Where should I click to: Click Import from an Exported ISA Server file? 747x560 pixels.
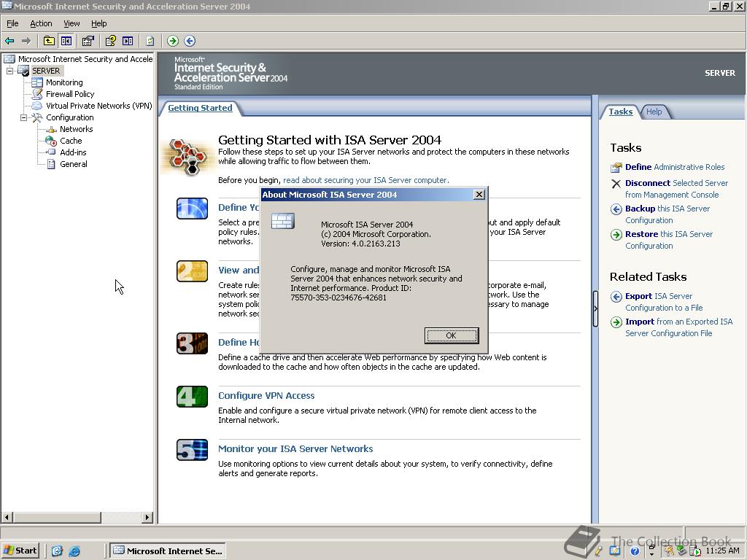tap(679, 327)
